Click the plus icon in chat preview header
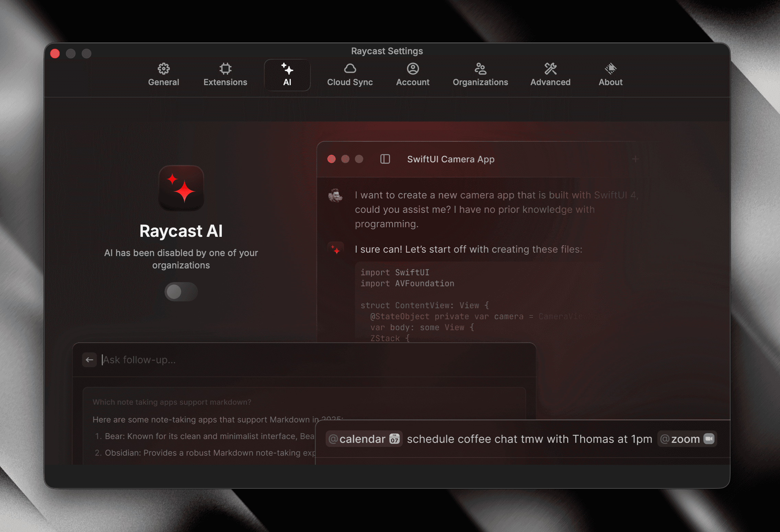 (635, 159)
